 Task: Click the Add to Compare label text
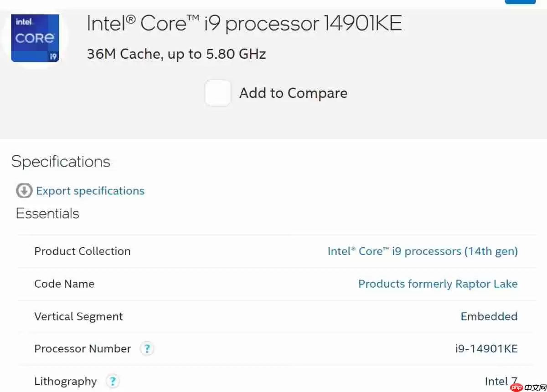click(x=293, y=93)
